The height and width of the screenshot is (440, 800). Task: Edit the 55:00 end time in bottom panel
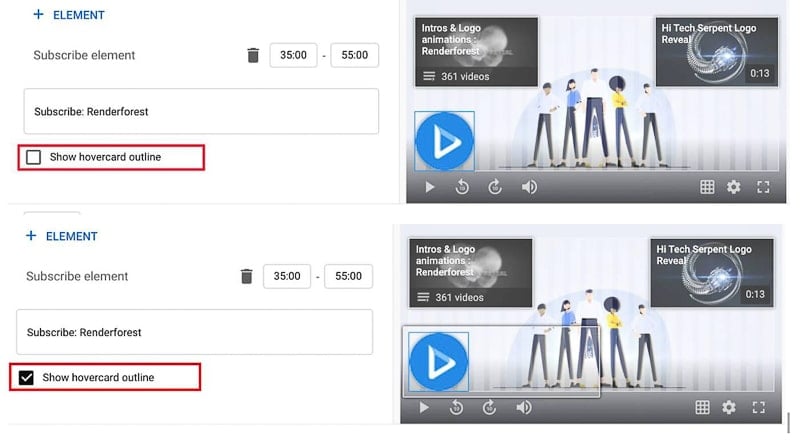(348, 276)
